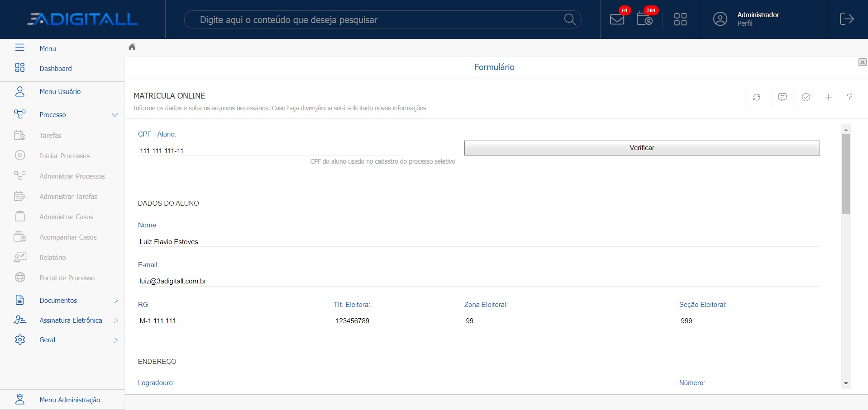The width and height of the screenshot is (868, 410).
Task: Click the Administrar Casos icon
Action: coord(20,217)
